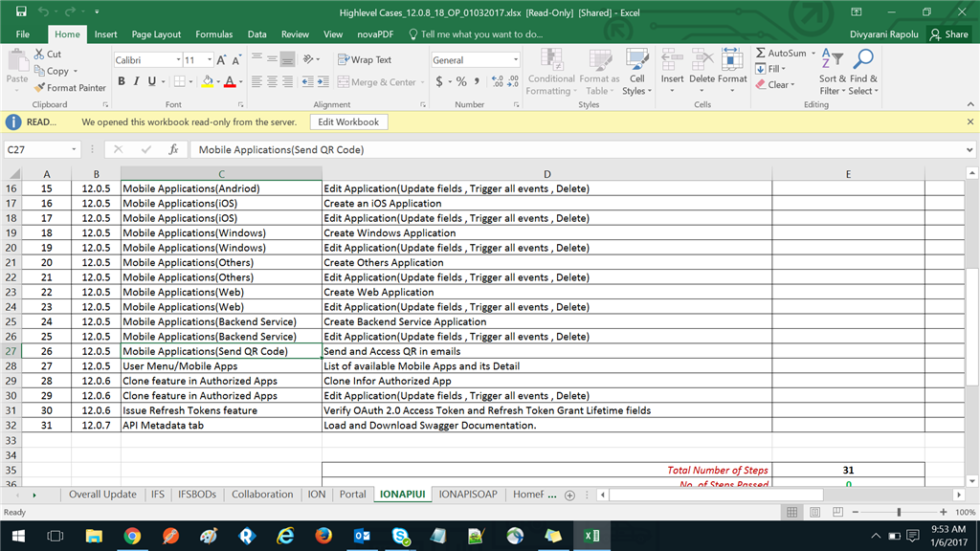
Task: Open the Page Layout ribbon tab
Action: tap(156, 34)
